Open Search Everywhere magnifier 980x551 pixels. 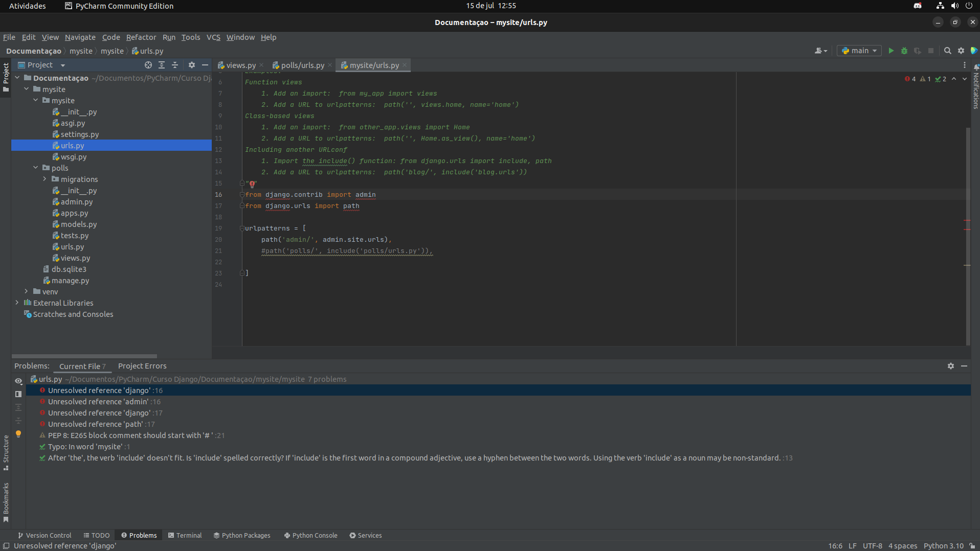click(947, 51)
